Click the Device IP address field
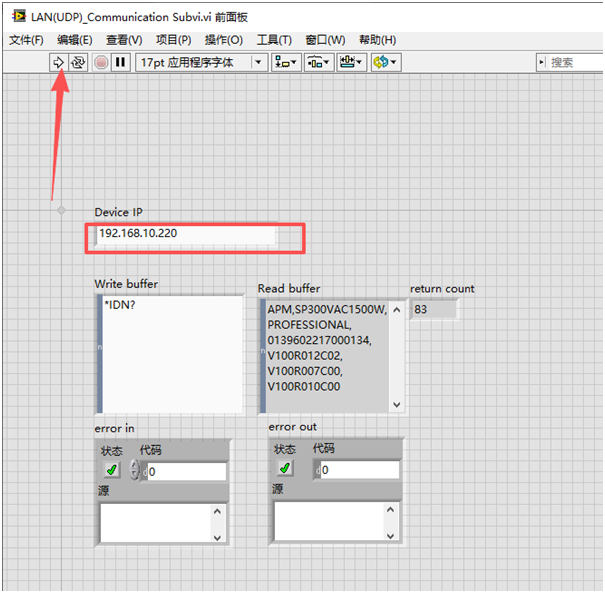 (x=185, y=234)
